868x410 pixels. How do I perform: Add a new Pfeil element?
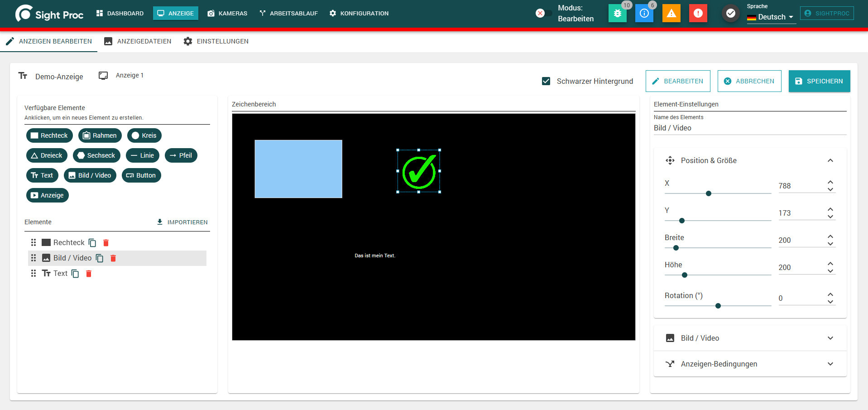pos(181,155)
